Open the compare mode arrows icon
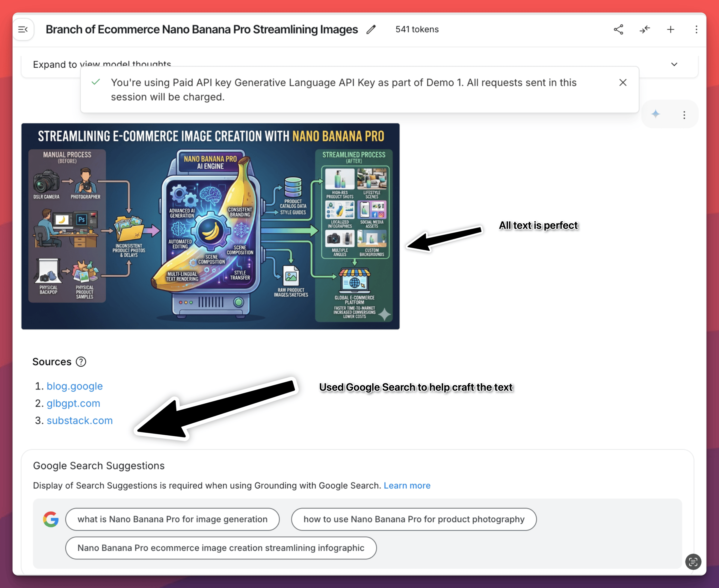719x588 pixels. coord(645,29)
